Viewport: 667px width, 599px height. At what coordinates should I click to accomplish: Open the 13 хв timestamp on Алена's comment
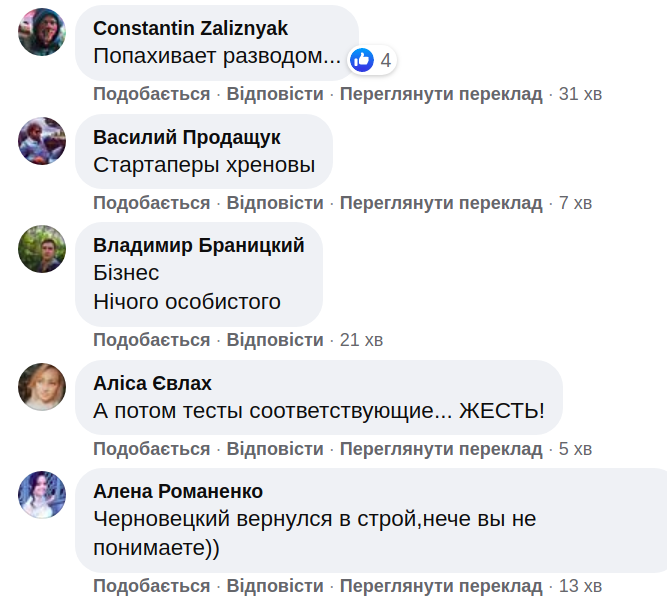tap(580, 586)
